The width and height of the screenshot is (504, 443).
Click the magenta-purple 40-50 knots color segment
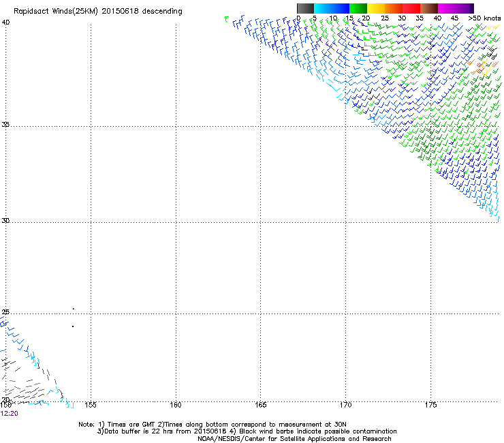coord(456,8)
